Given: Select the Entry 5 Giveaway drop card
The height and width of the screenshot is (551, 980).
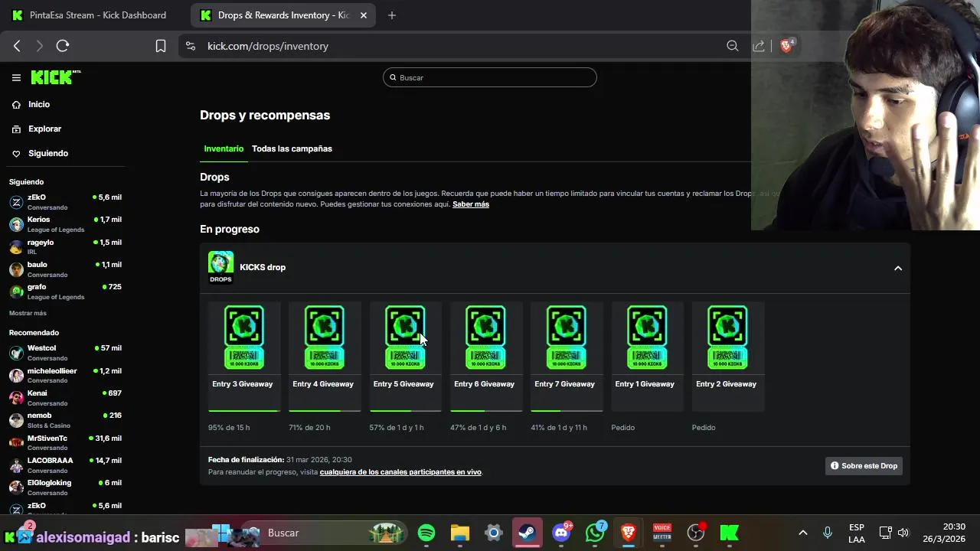Looking at the screenshot, I should (x=405, y=357).
